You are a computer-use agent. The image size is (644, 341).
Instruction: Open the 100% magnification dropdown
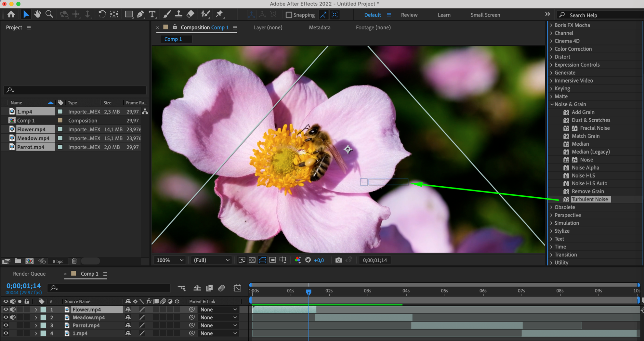(x=170, y=260)
